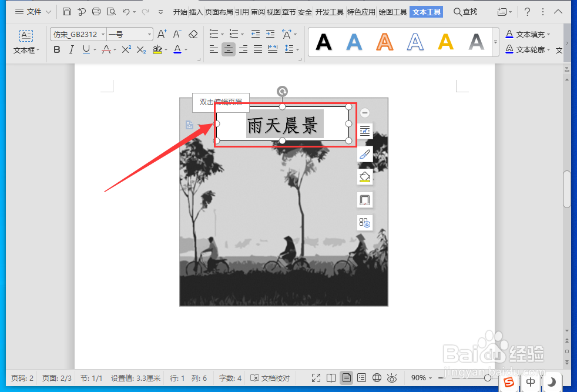Click the zoom slider handle
Image resolution: width=577 pixels, height=392 pixels.
coord(488,378)
